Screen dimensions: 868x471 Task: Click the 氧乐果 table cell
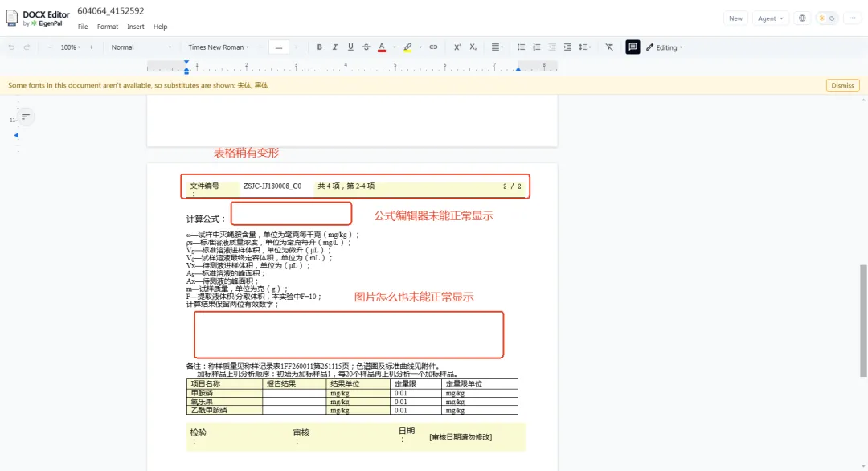click(x=224, y=402)
